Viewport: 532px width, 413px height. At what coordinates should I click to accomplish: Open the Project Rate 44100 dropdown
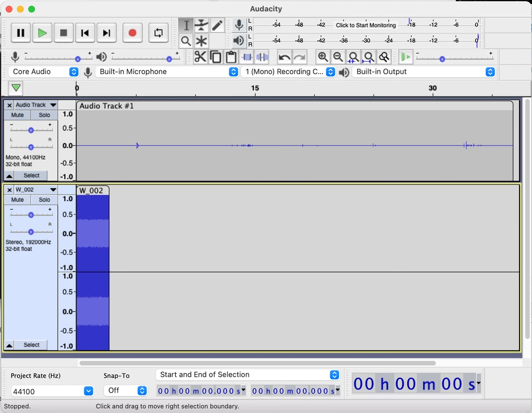coord(52,391)
